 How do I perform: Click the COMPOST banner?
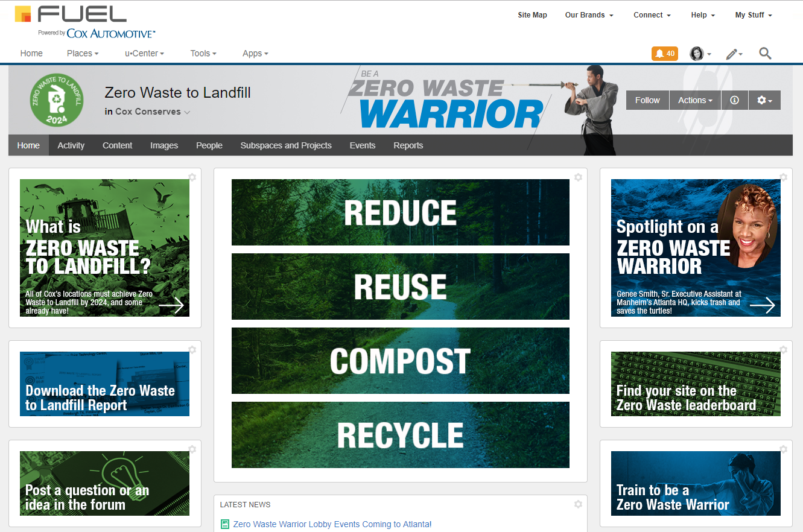point(401,361)
